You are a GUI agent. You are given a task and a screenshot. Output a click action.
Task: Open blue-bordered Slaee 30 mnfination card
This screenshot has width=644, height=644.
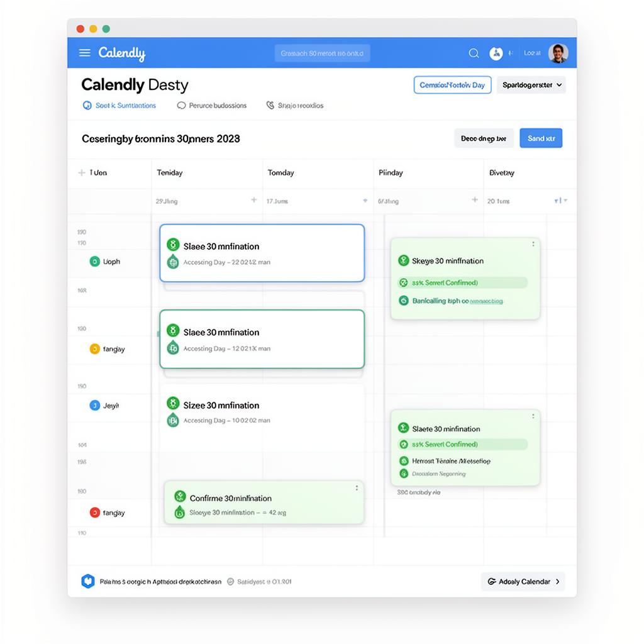click(x=262, y=253)
